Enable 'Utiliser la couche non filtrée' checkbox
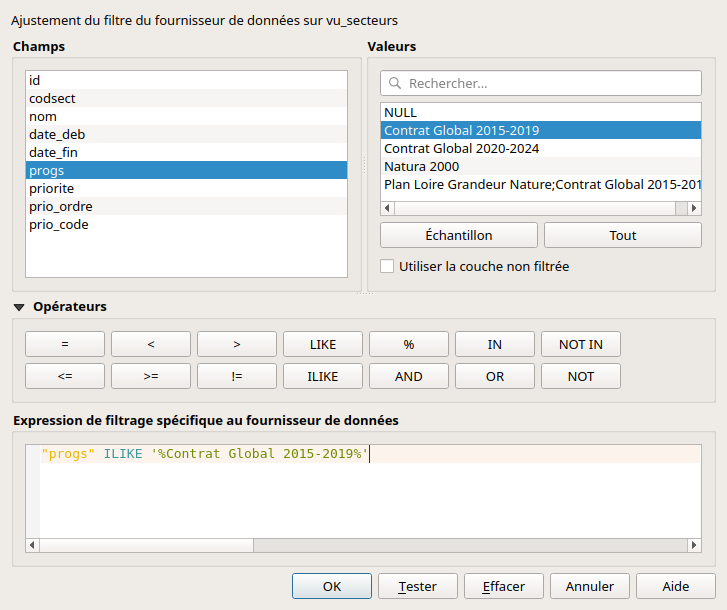The width and height of the screenshot is (727, 610). [387, 266]
